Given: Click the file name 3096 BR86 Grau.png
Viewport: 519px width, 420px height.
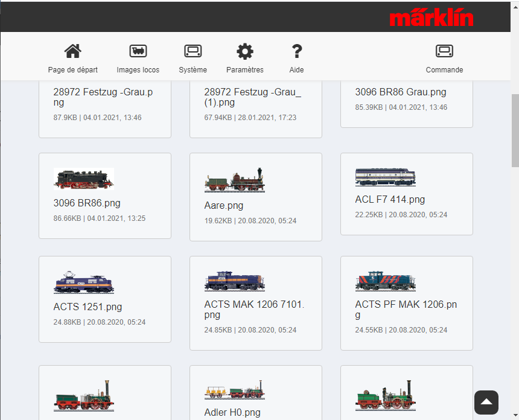Looking at the screenshot, I should pos(401,92).
